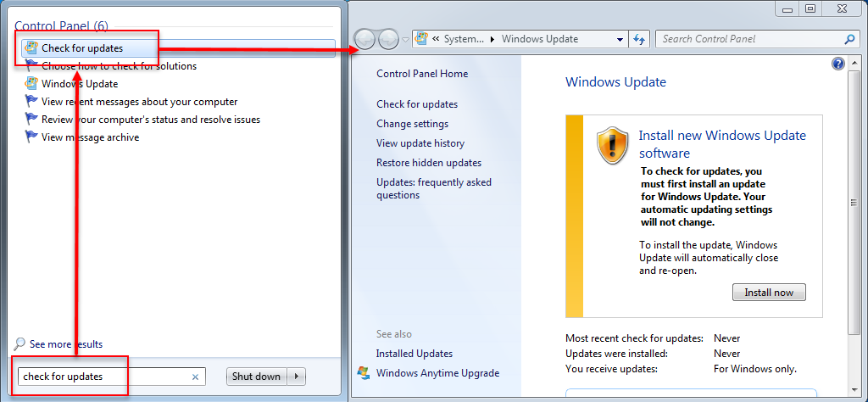Screen dimensions: 868x402
Task: Open "Check for updates" search result
Action: tap(178, 48)
